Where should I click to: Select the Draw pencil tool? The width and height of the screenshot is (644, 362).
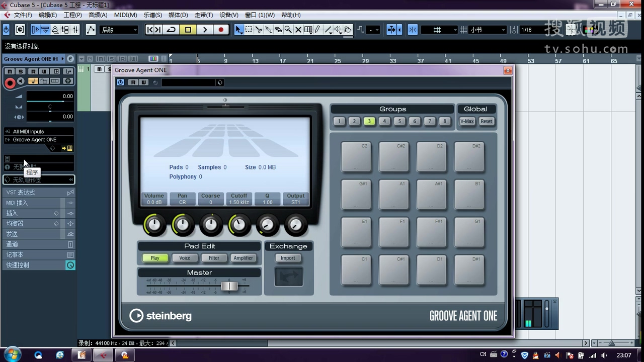tap(317, 29)
